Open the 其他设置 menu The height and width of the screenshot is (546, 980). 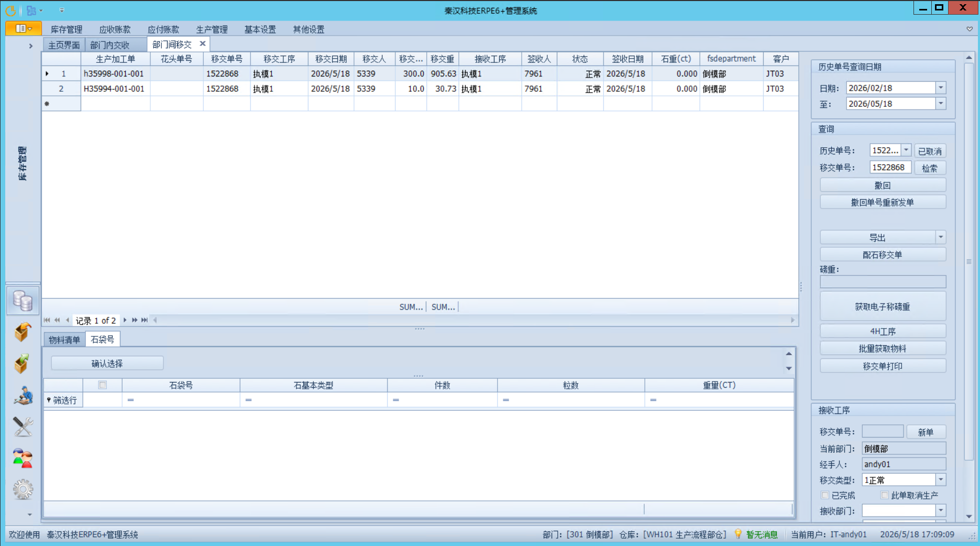(309, 29)
